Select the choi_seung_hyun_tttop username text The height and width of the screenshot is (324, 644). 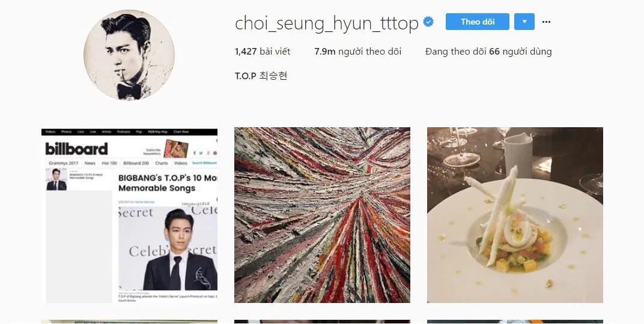point(327,23)
